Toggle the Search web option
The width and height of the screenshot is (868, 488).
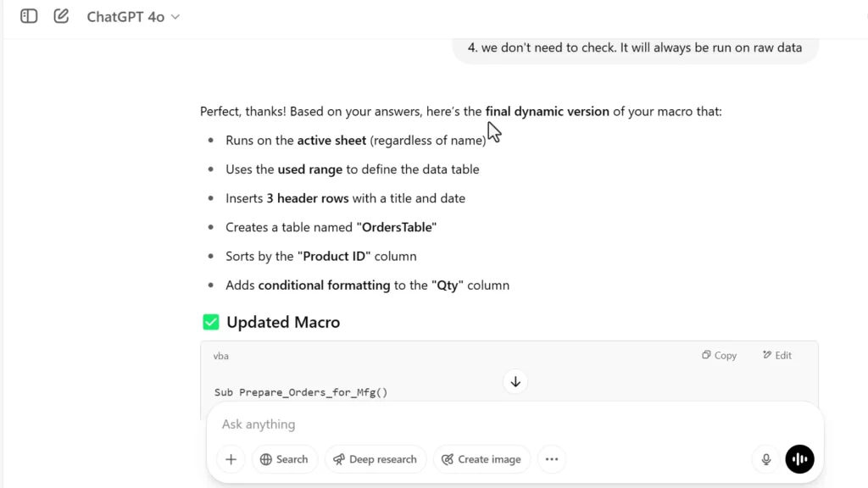click(284, 459)
